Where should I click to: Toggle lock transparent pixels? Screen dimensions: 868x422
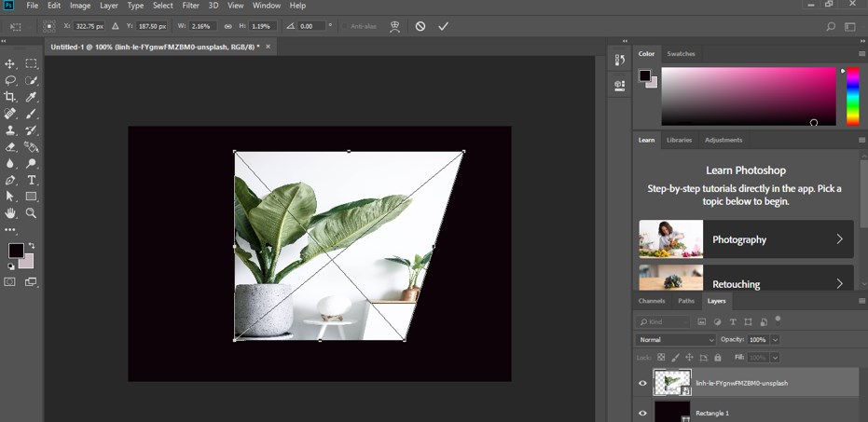click(661, 358)
